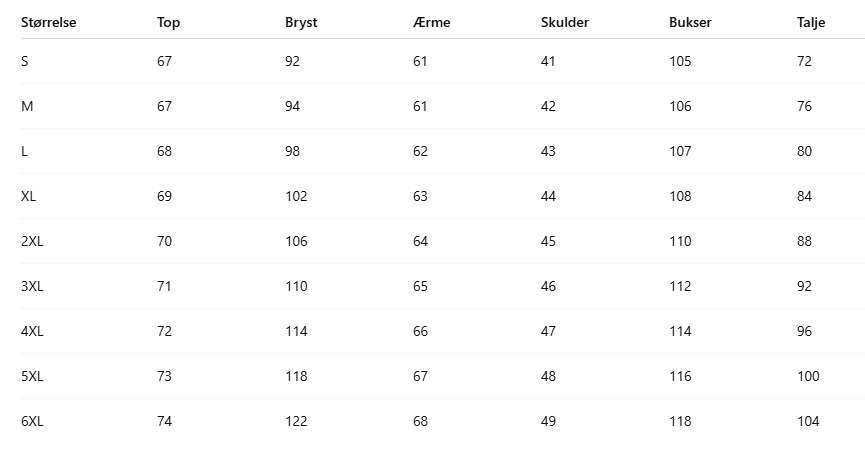
Task: Click the Bukser column header
Action: (690, 22)
